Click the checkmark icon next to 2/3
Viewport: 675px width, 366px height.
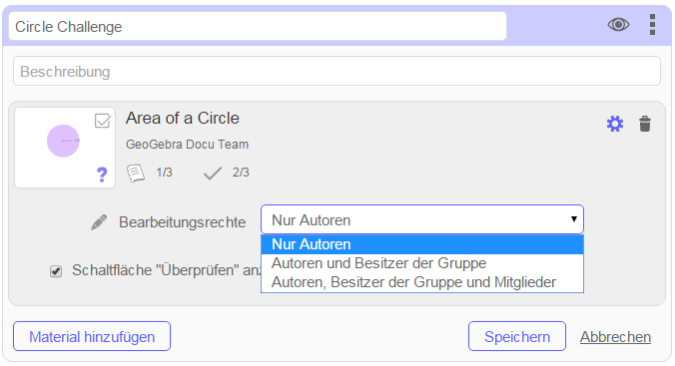point(212,173)
